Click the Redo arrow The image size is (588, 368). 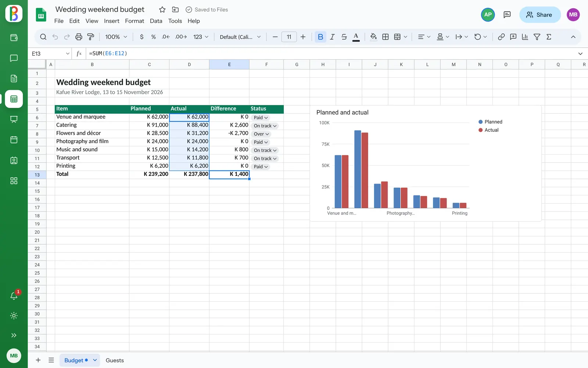point(67,37)
